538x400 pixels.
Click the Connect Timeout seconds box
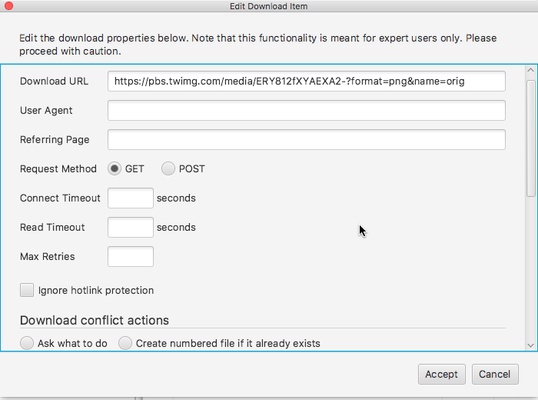click(x=130, y=198)
